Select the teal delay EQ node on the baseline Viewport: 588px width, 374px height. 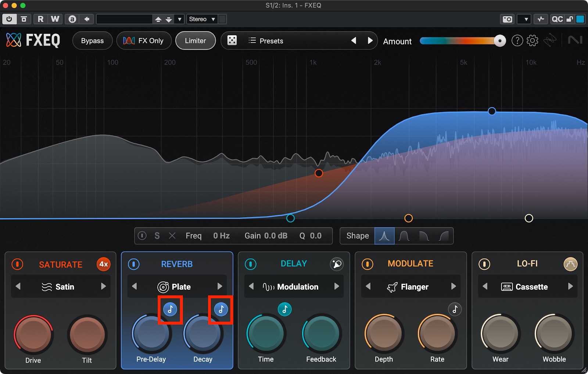click(x=290, y=218)
